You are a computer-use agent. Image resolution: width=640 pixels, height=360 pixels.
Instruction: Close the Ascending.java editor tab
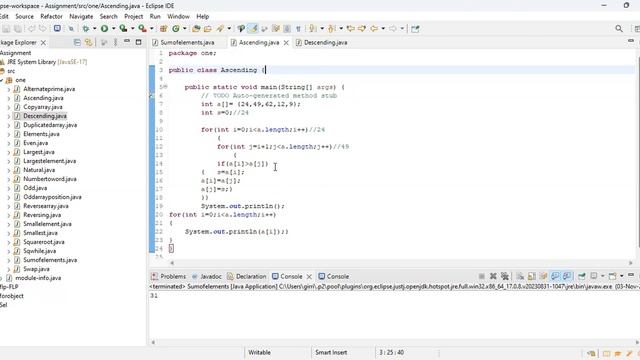(x=286, y=42)
